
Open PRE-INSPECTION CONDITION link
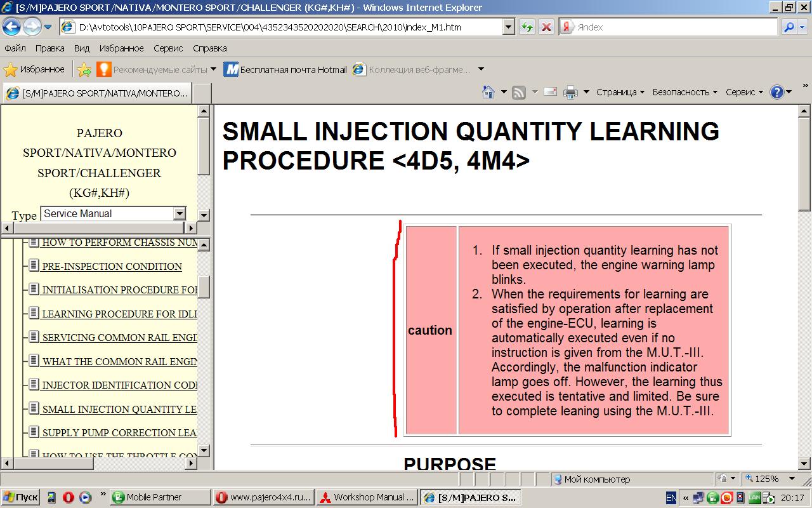(112, 266)
